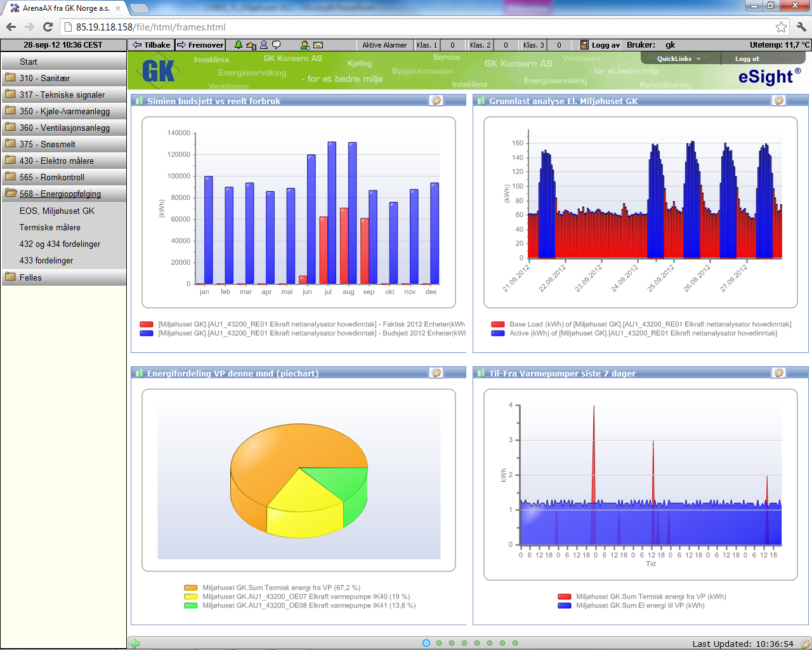Click the Tilbake back arrow button
812x650 pixels.
pos(151,45)
